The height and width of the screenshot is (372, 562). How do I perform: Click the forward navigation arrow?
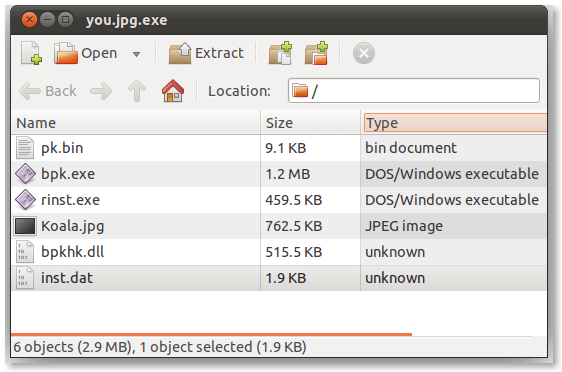point(101,91)
